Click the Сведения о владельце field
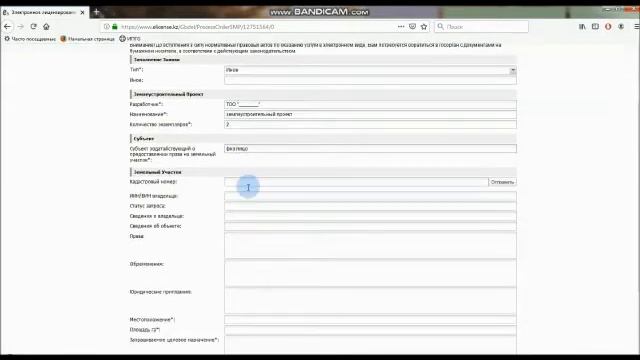Image resolution: width=640 pixels, height=360 pixels. click(370, 216)
